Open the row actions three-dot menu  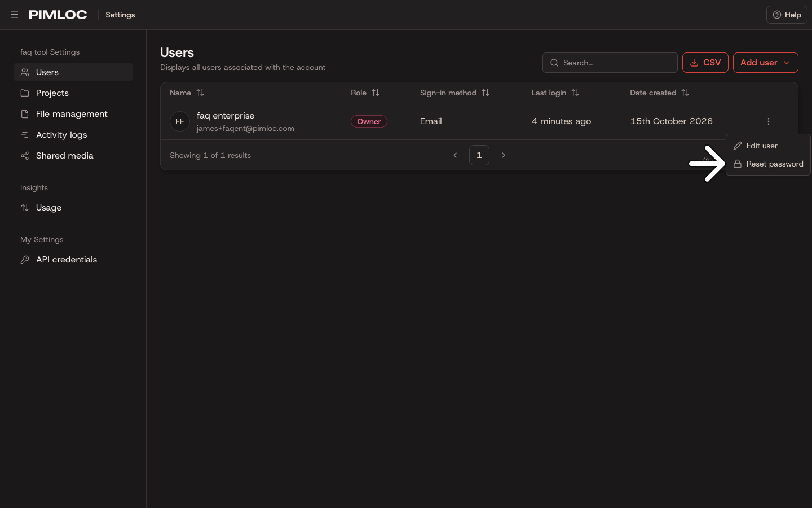[769, 121]
